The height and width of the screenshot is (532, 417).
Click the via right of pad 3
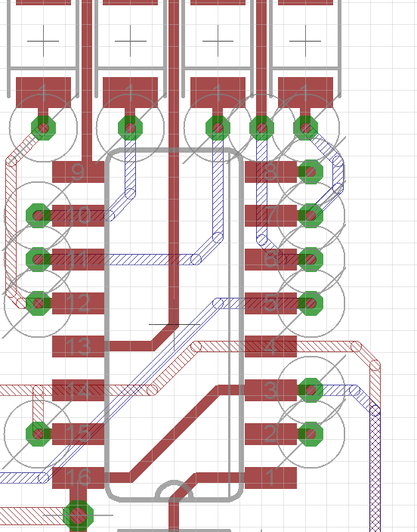310,390
